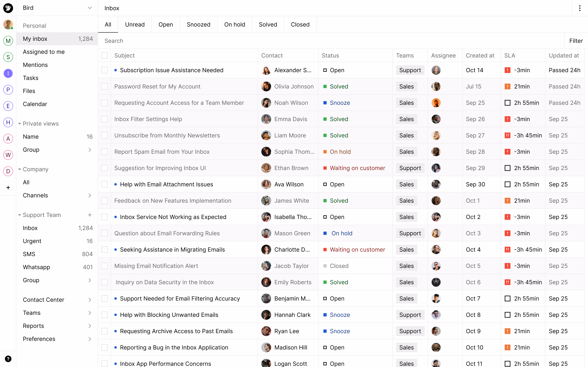This screenshot has height=367, width=588.
Task: Open the Snoozed tab
Action: pyautogui.click(x=198, y=24)
